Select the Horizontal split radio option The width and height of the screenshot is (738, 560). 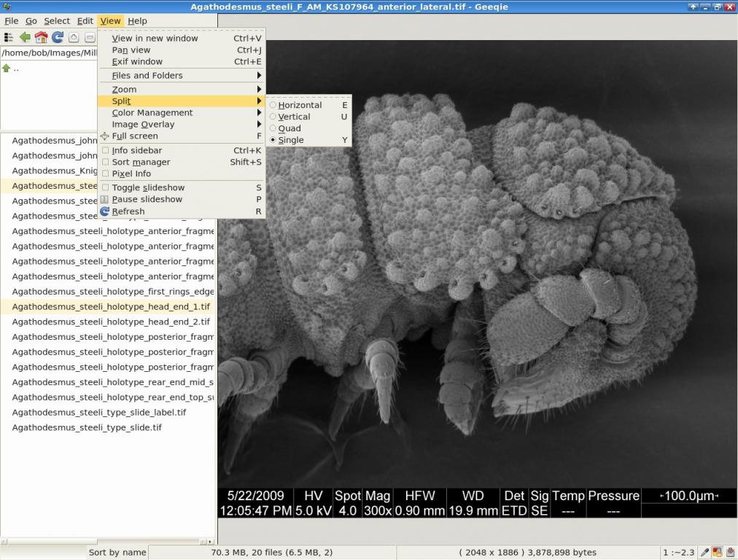tap(273, 104)
